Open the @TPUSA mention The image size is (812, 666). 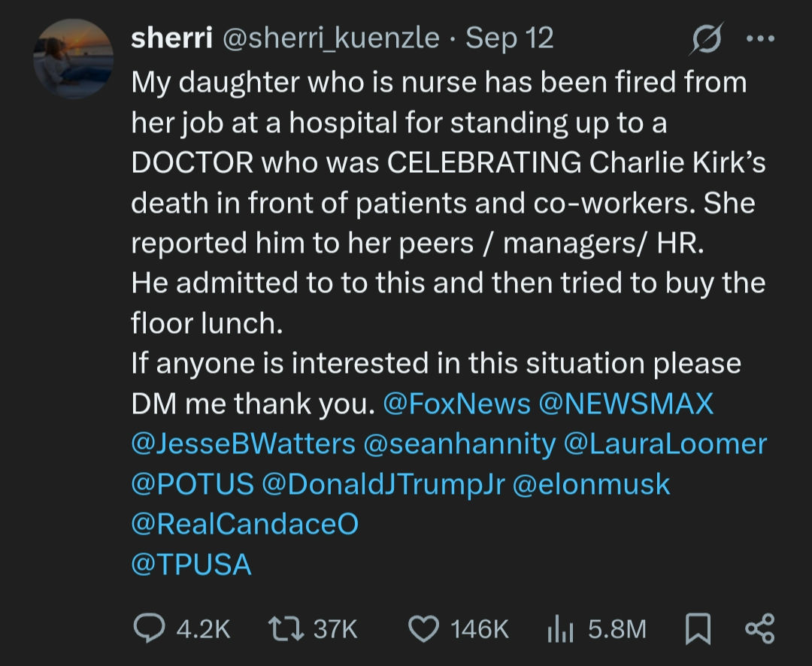coord(191,565)
